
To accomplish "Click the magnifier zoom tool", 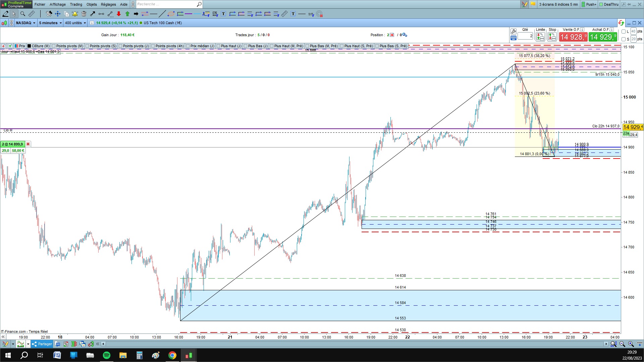I will point(23,14).
